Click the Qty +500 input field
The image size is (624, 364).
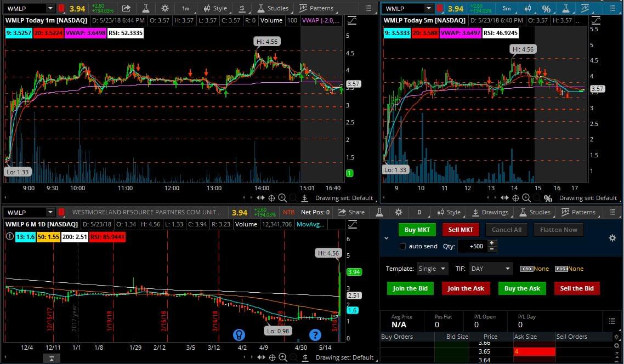[x=472, y=246]
